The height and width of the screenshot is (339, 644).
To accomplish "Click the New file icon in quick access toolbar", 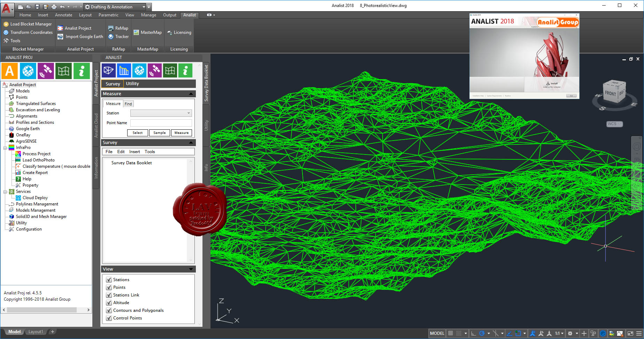I will [21, 7].
